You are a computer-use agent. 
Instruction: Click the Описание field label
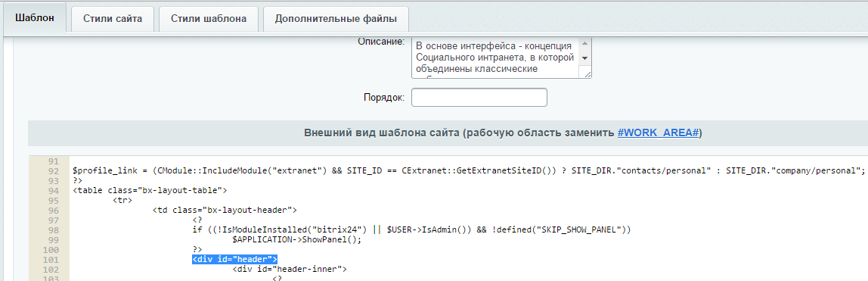(381, 42)
